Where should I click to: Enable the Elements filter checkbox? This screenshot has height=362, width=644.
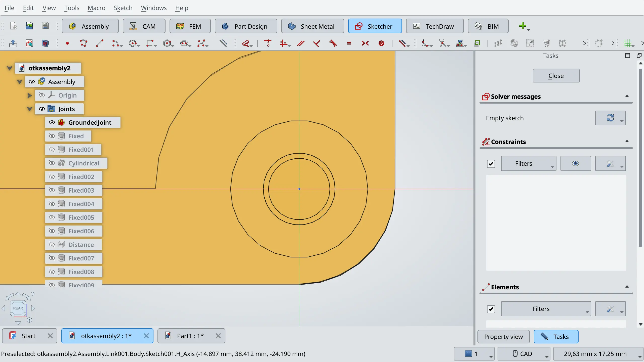tap(491, 308)
